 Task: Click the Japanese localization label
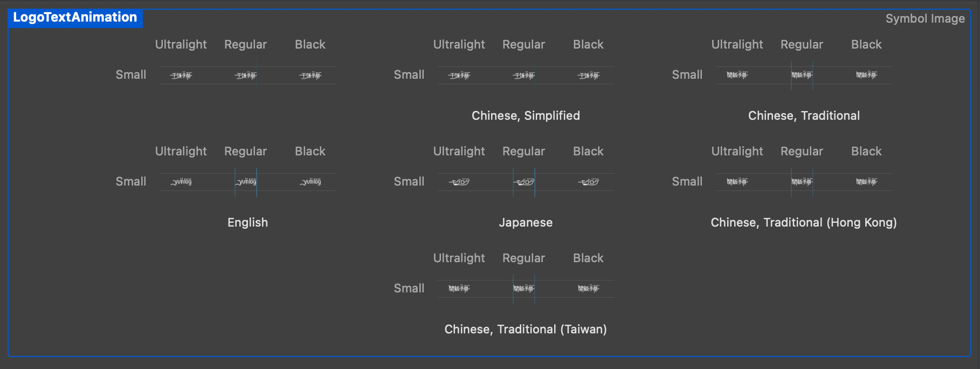(x=526, y=222)
